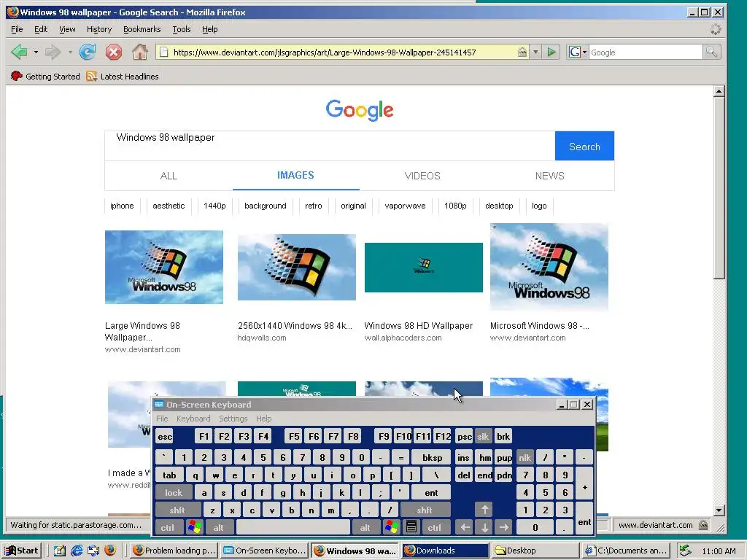Screen dimensions: 747x560
Task: Switch to the NEWS results tab
Action: 549,176
